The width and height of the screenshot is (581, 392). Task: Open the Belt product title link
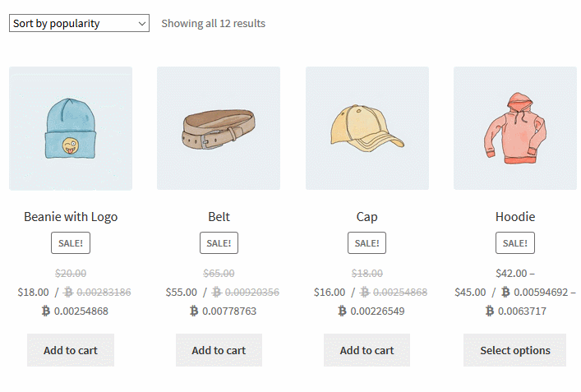click(x=219, y=217)
